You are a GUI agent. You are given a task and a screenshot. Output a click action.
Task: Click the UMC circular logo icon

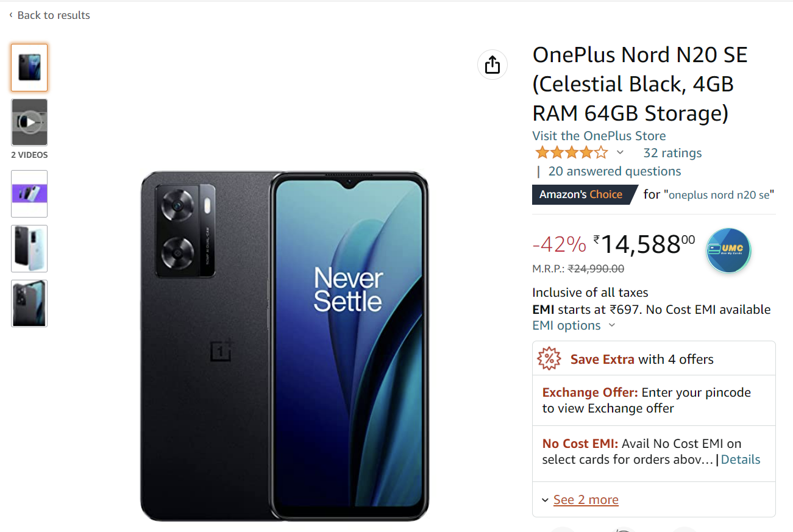(728, 250)
